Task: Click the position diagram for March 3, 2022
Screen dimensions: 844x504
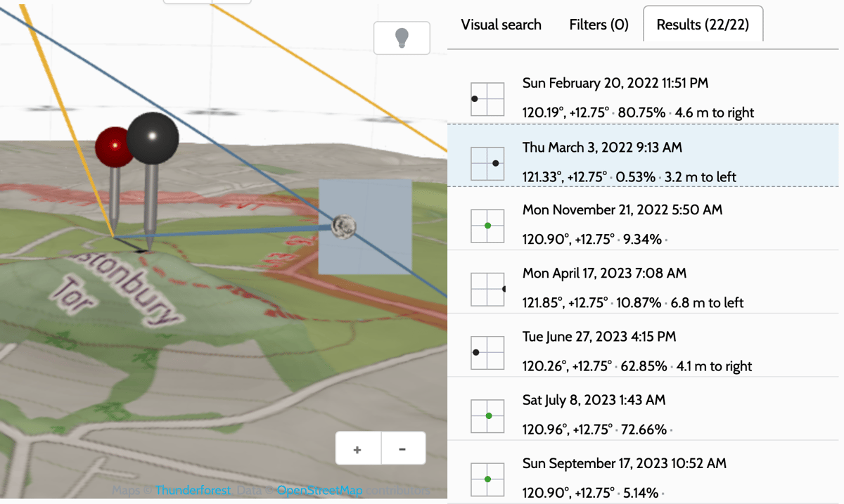Action: click(x=487, y=162)
